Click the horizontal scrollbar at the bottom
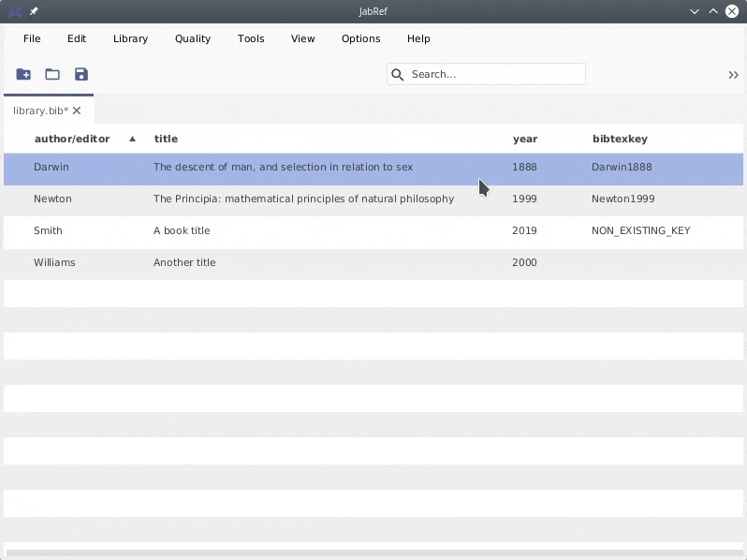 pyautogui.click(x=373, y=554)
